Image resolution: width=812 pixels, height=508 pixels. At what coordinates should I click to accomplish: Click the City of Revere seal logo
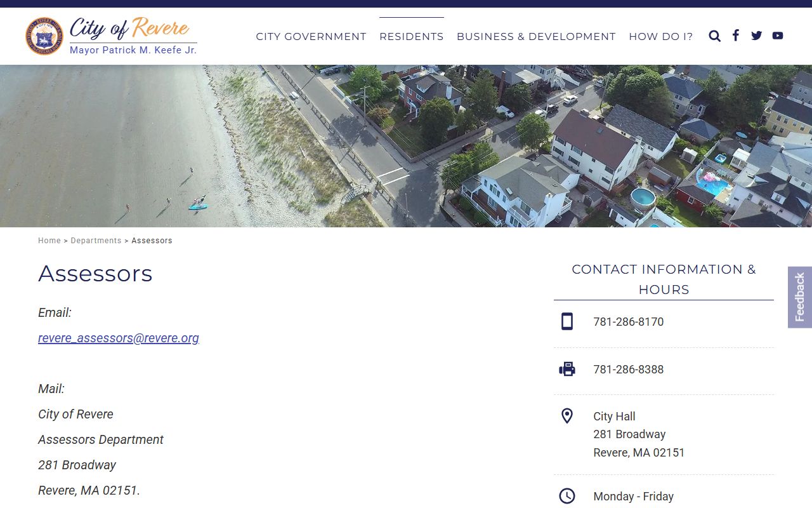tap(44, 36)
